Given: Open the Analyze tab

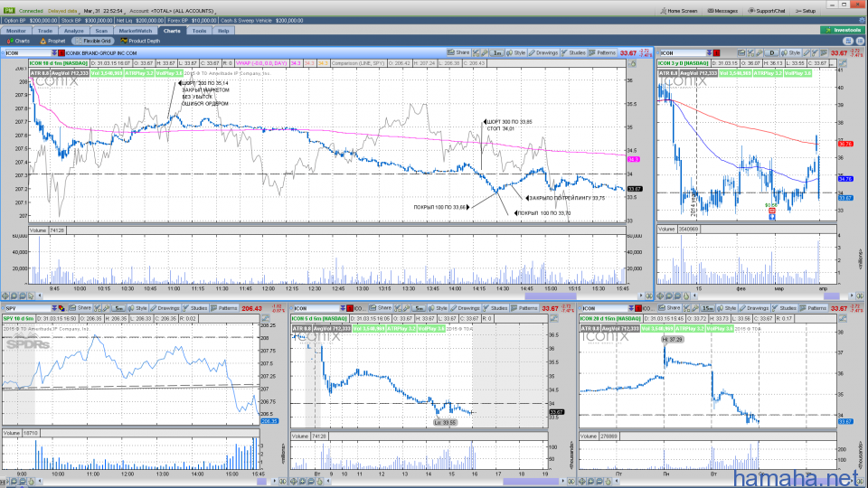Looking at the screenshot, I should (x=73, y=31).
